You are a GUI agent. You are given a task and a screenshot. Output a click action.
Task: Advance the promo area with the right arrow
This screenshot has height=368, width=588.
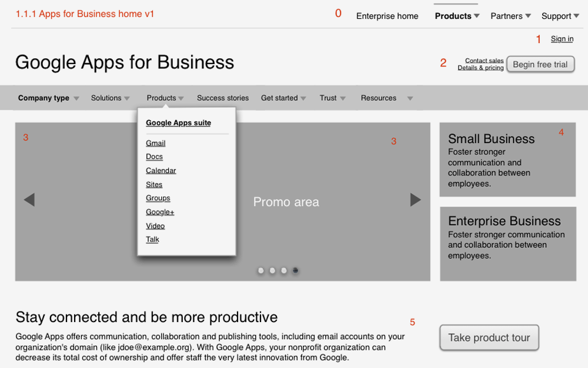click(x=416, y=200)
